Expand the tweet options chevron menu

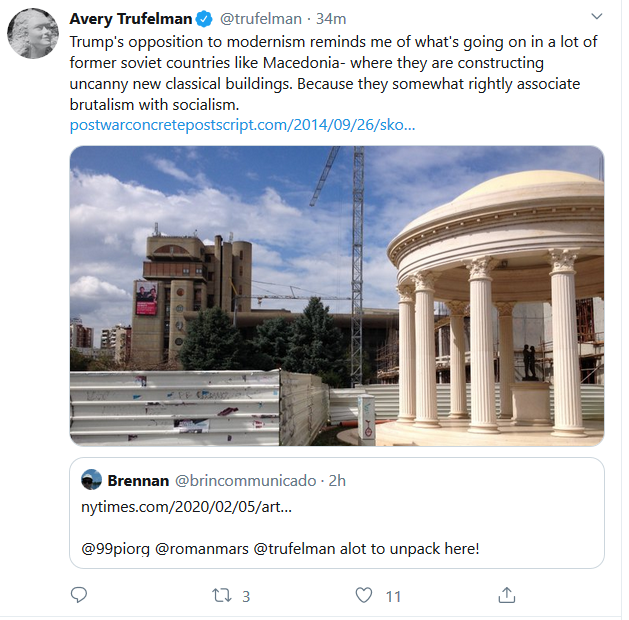coord(597,16)
